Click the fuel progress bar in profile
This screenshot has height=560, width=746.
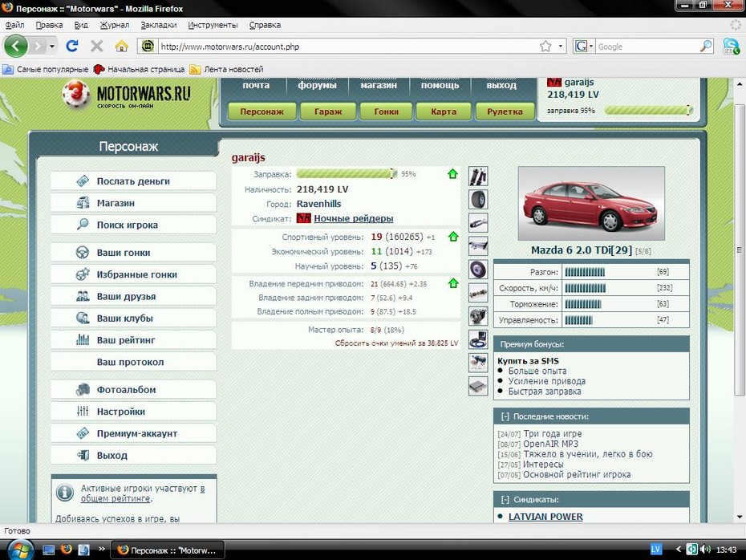(347, 174)
